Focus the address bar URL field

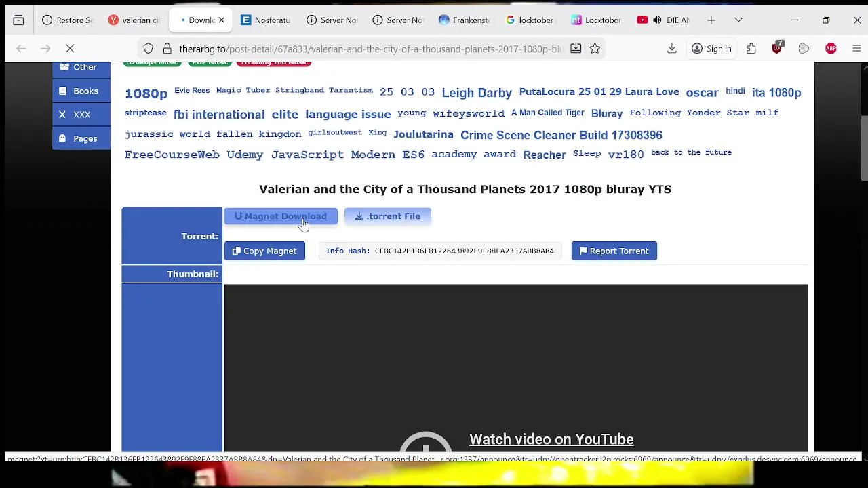tap(371, 49)
